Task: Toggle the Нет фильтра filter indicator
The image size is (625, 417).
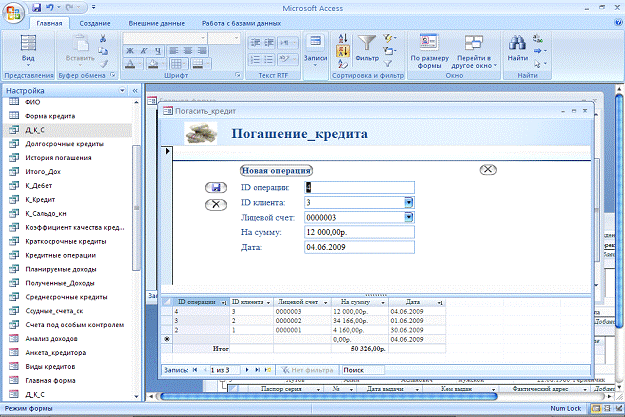Action: pyautogui.click(x=307, y=370)
